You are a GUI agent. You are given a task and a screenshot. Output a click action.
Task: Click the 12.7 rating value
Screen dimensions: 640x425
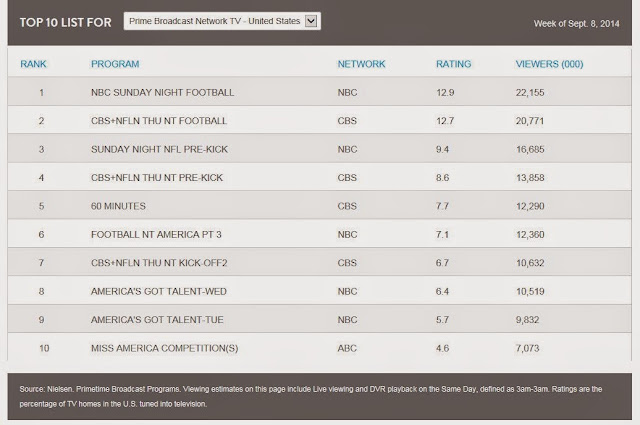445,121
